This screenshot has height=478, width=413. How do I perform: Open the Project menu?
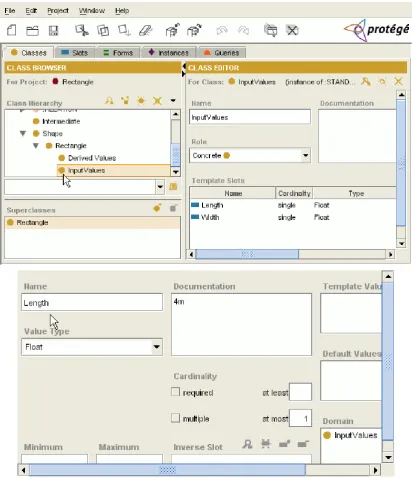[58, 11]
